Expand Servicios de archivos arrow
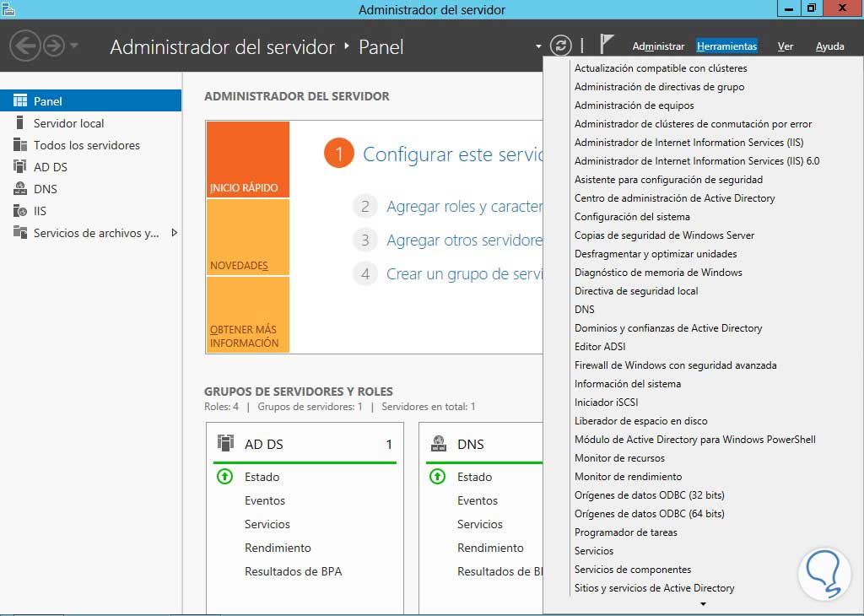Image resolution: width=864 pixels, height=616 pixels. (174, 233)
